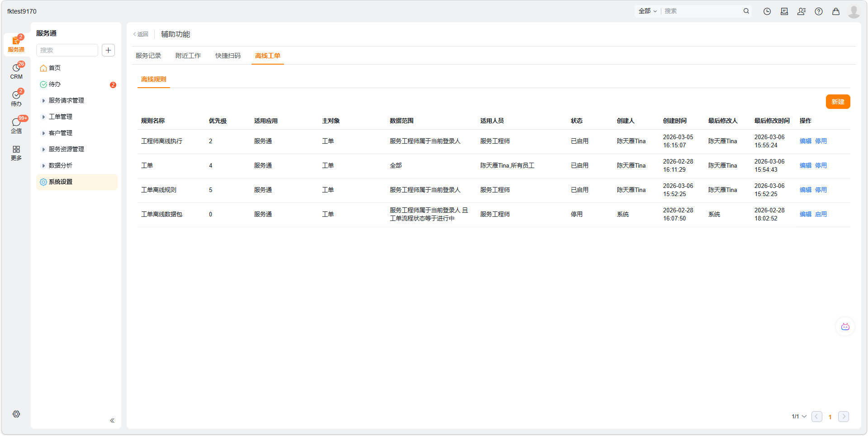Select 系统设置 in the sidebar

[77, 182]
